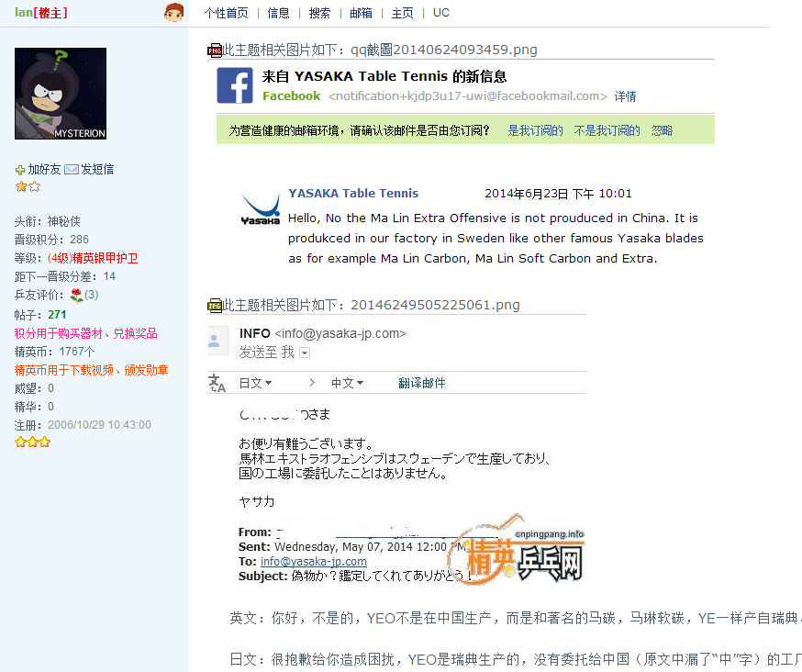Click the 注册：2006/10/29 10:43:00 line
Viewport: 802px width, 672px height.
pos(83,425)
